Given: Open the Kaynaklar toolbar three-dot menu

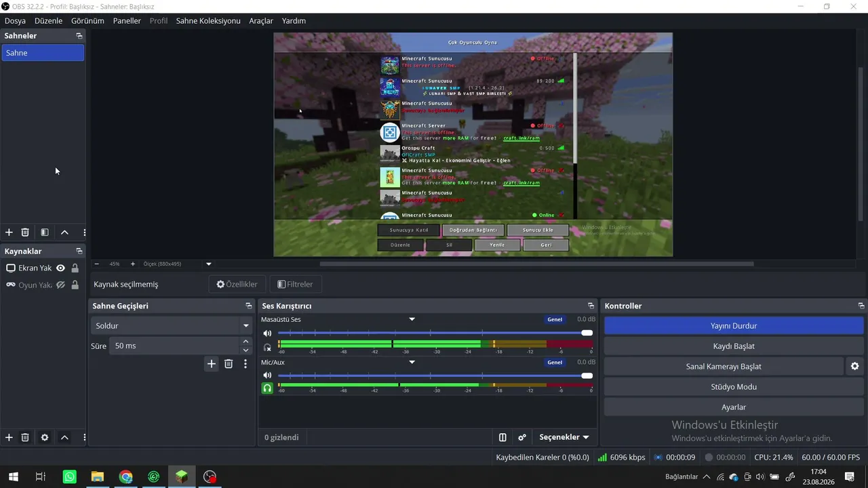Looking at the screenshot, I should (x=84, y=437).
